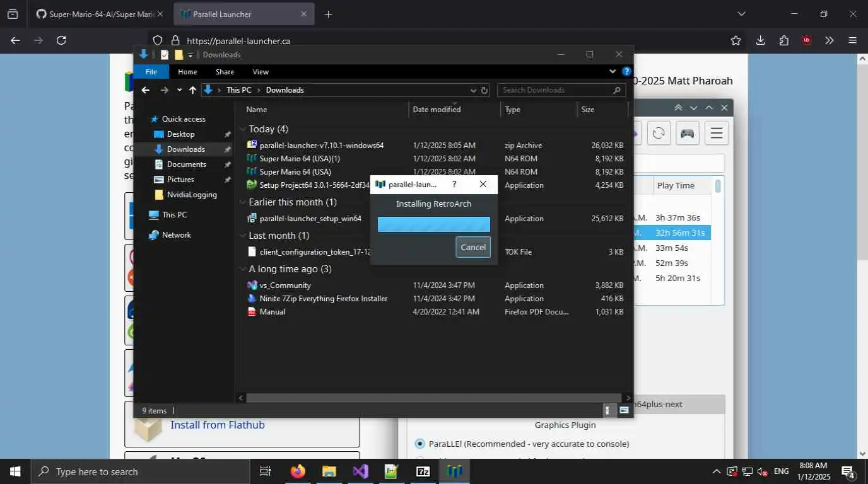Select Pictures in the navigation pane
This screenshot has width=868, height=484.
(180, 179)
